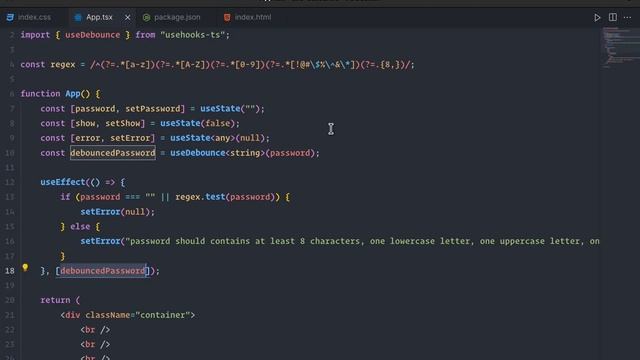Click the 'return' keyword
640x360 pixels.
pos(55,300)
